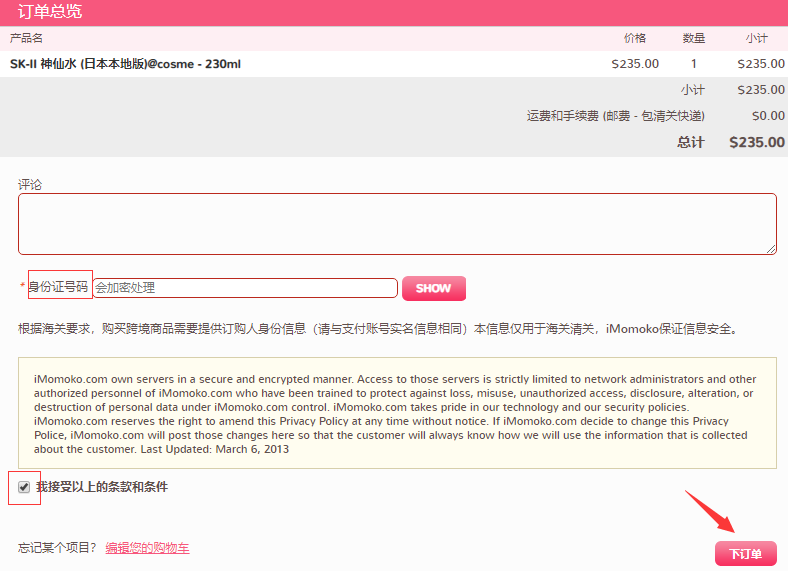Click the 运费和手续费 shipping label
Image resolution: width=788 pixels, height=571 pixels.
(x=616, y=116)
